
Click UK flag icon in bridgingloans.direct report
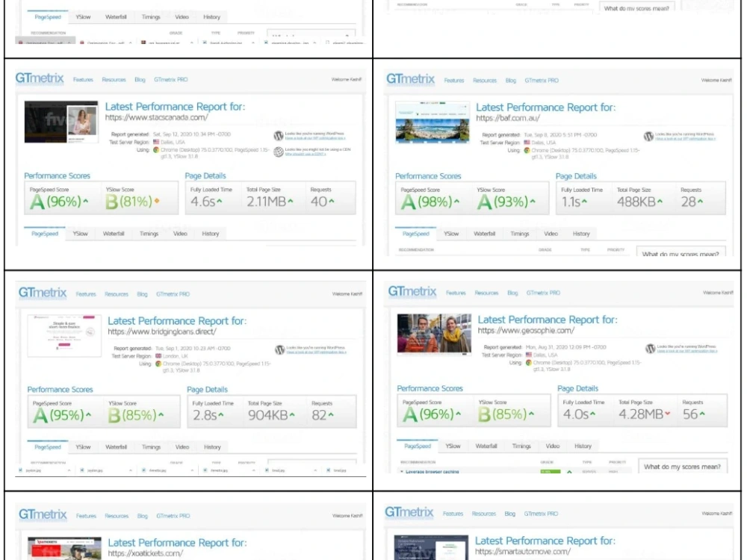tap(158, 356)
